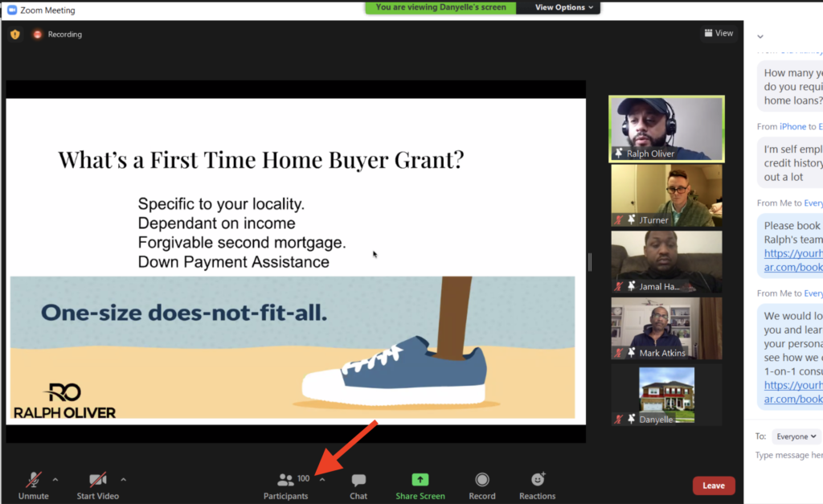Expand the arrow next to Participants count
This screenshot has width=823, height=504.
coord(322,479)
